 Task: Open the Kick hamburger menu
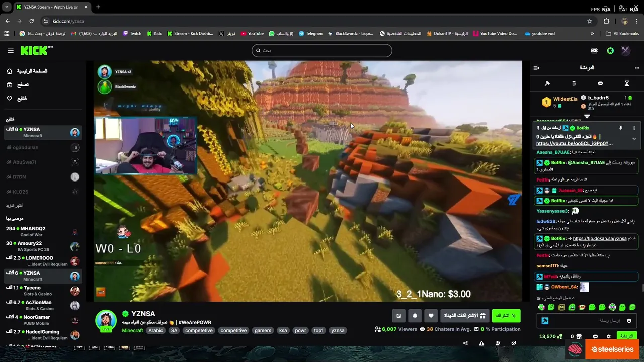click(11, 51)
